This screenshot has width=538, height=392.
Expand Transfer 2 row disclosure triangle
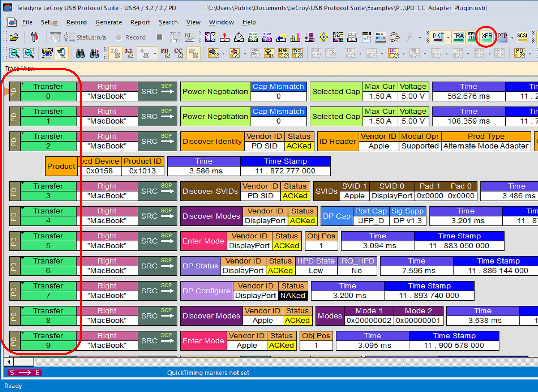point(23,133)
